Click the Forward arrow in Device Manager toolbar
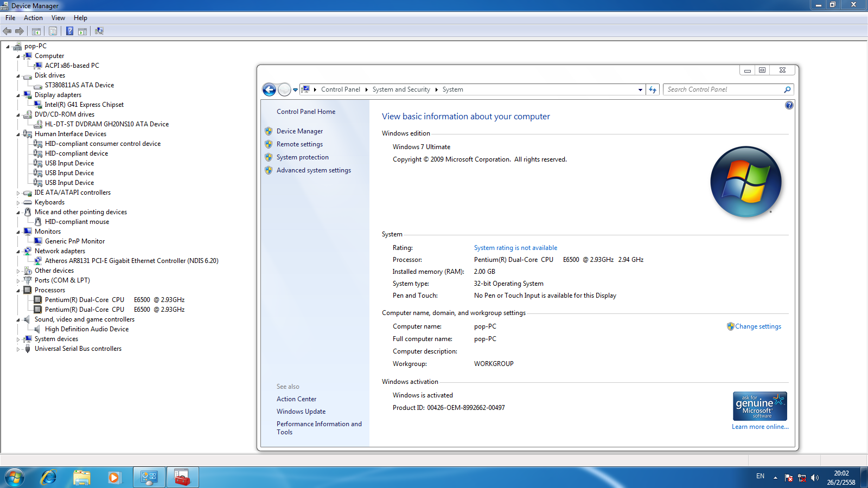Screen dimensions: 868x488 pos(20,31)
